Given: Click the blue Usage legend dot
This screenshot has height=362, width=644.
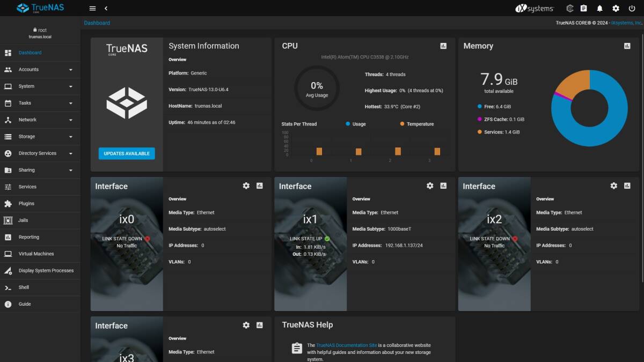Looking at the screenshot, I should tap(348, 124).
